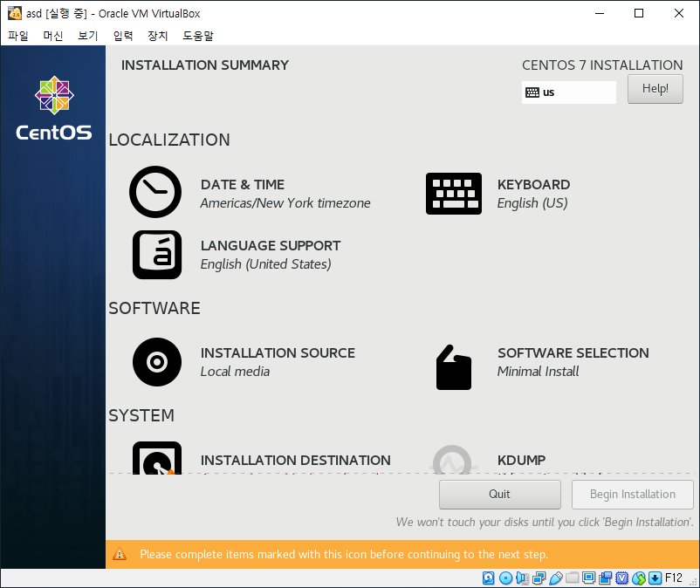Open KEYBOARD settings label
The height and width of the screenshot is (588, 700).
pos(533,185)
